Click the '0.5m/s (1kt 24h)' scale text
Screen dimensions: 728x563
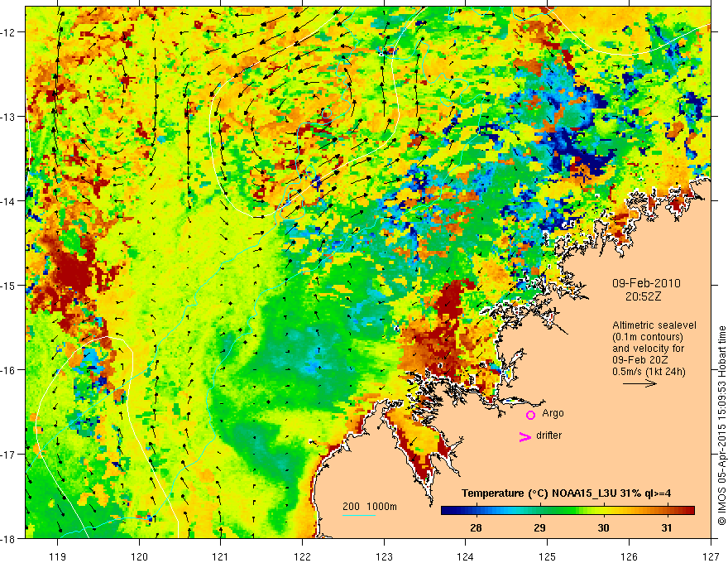[x=649, y=372]
